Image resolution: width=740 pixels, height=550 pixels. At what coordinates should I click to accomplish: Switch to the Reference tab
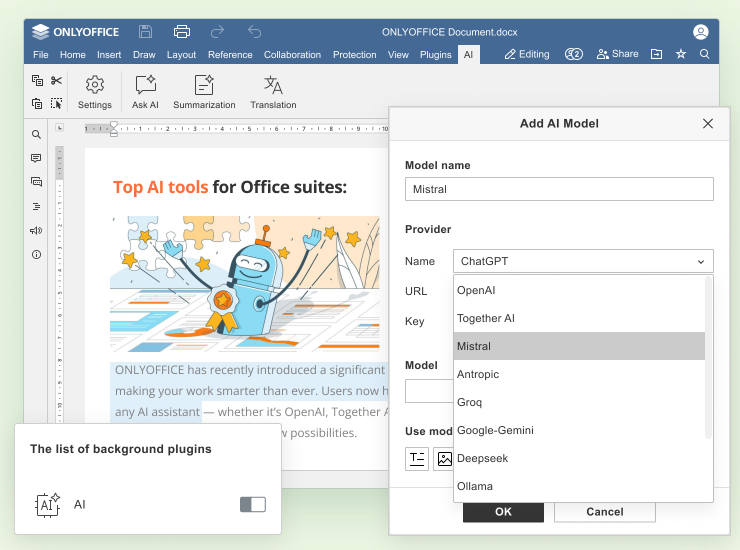pyautogui.click(x=230, y=55)
